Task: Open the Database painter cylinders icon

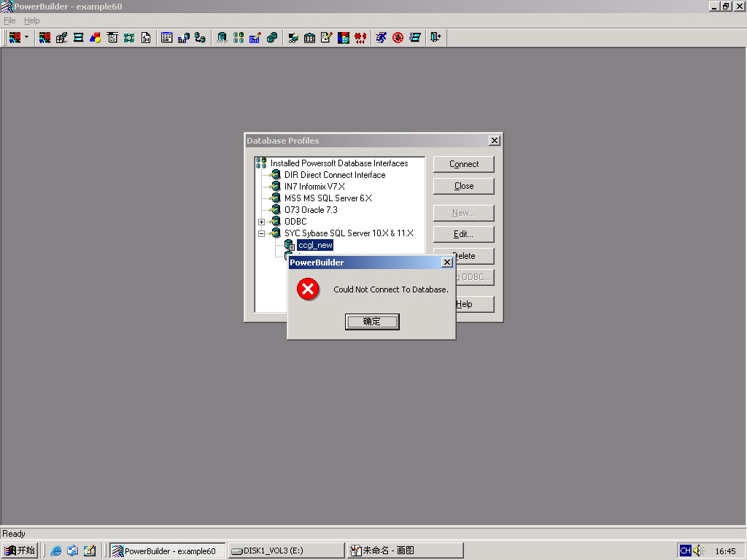Action: 272,38
